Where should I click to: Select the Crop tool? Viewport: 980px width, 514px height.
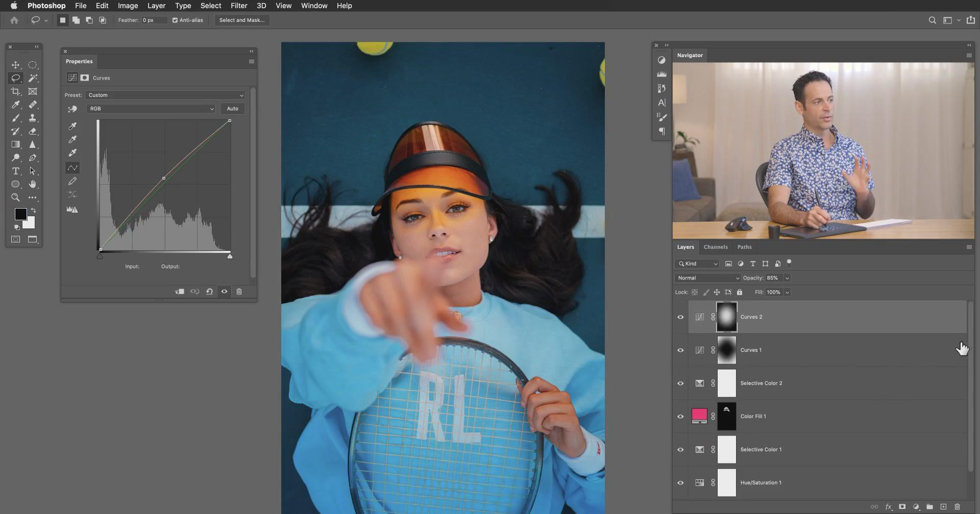[x=16, y=92]
